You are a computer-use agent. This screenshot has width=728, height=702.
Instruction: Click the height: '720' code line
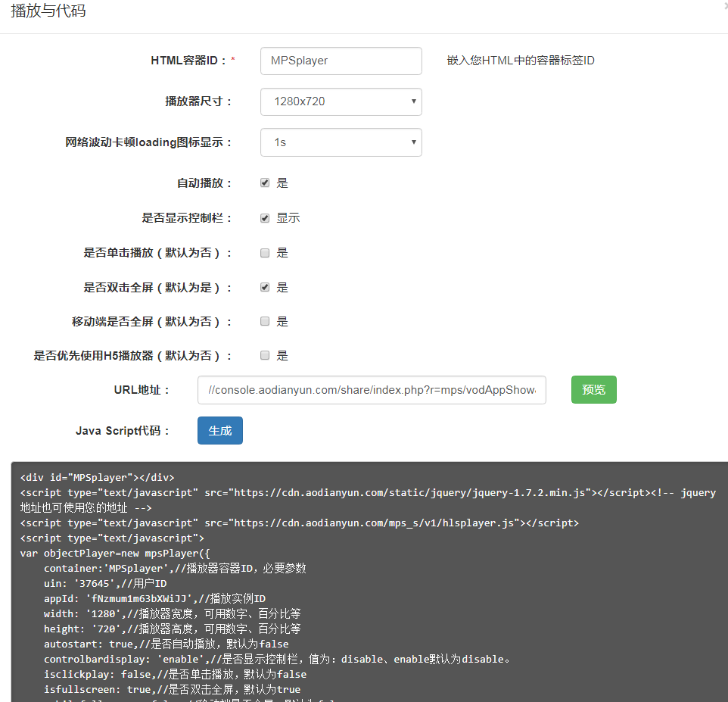[x=173, y=629]
